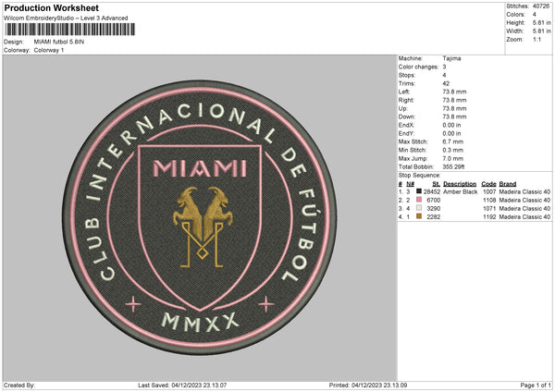This screenshot has height=392, width=555.
Task: Click the 'Created By:' footer label
Action: 19,386
